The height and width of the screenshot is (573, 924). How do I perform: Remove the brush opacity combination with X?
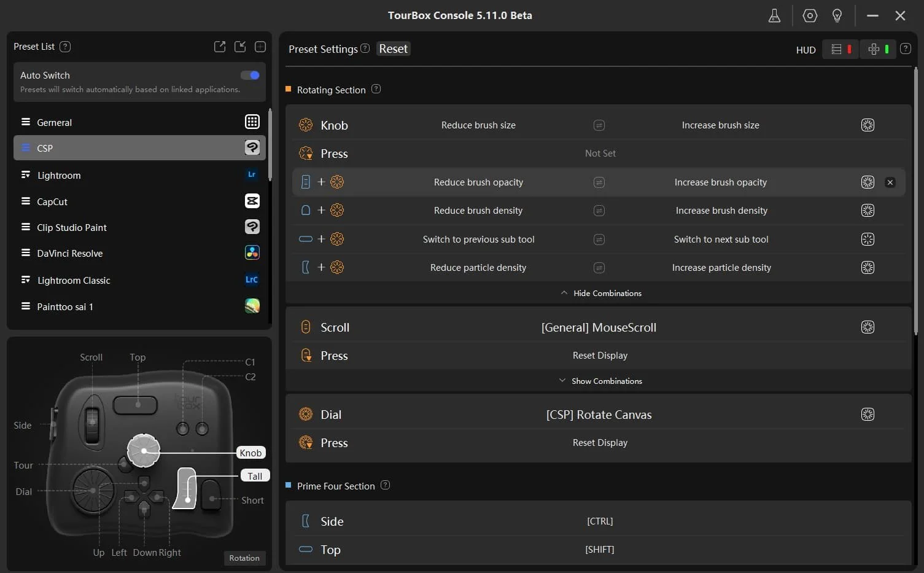pyautogui.click(x=890, y=182)
